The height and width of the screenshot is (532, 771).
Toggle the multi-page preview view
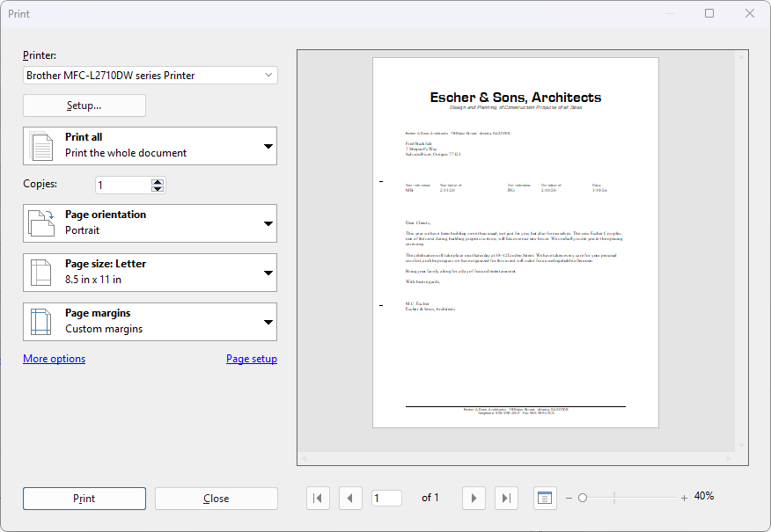point(545,498)
